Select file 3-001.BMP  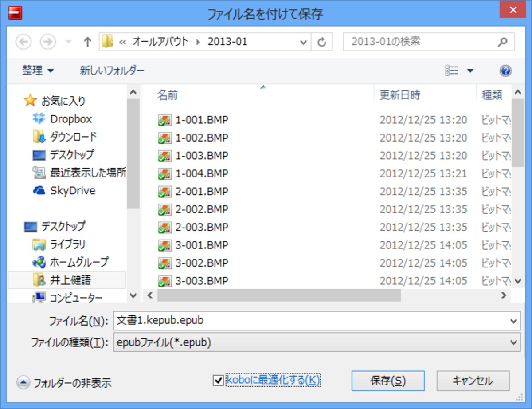point(202,245)
